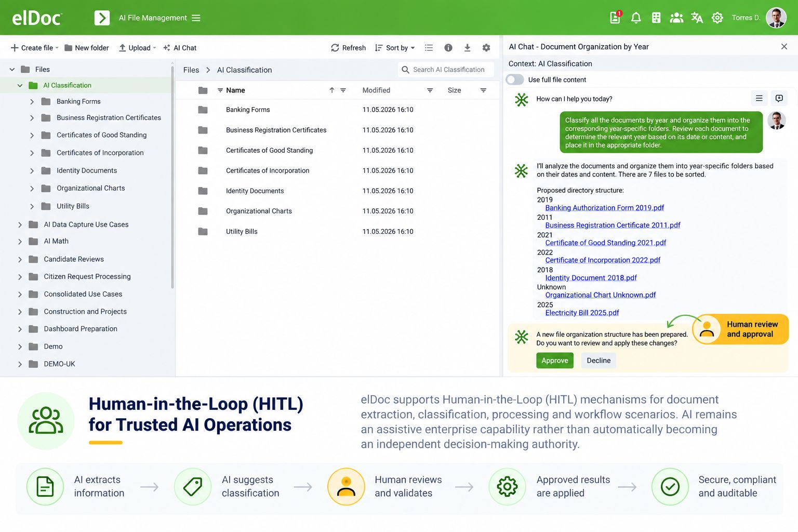Expand the Banking Forms tree folder

click(32, 102)
